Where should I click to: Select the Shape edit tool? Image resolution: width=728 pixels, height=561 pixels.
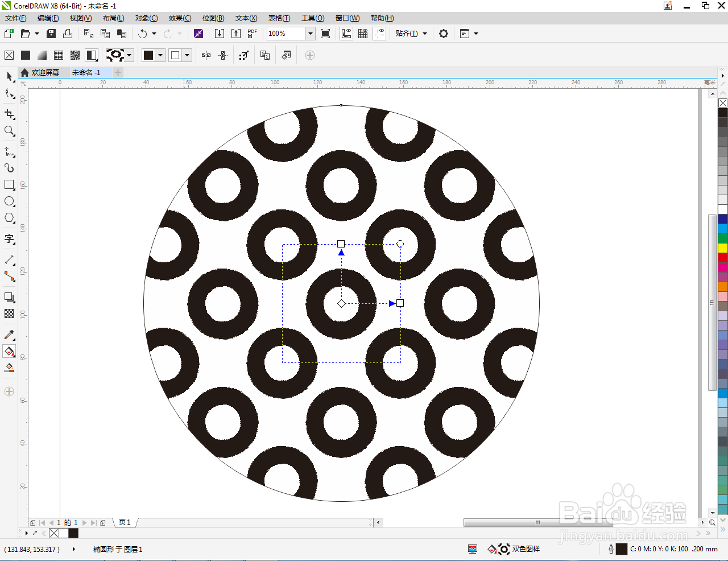pos(9,93)
